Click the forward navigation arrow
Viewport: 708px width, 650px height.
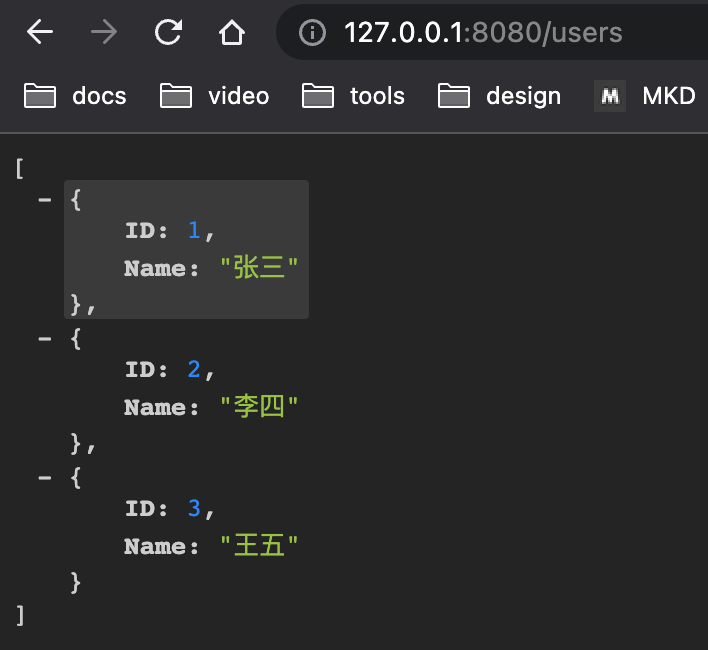click(104, 32)
